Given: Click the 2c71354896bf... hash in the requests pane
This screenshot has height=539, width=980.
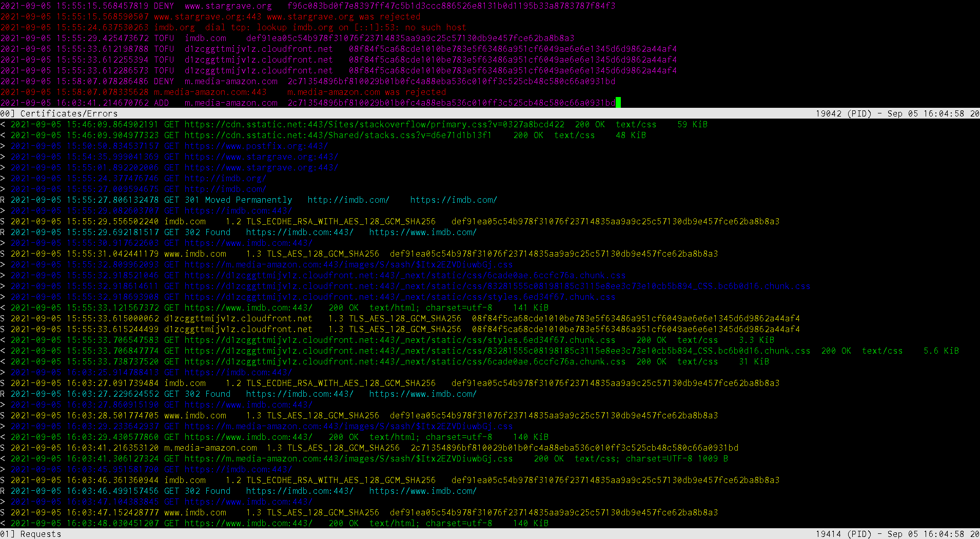Looking at the screenshot, I should click(574, 448).
